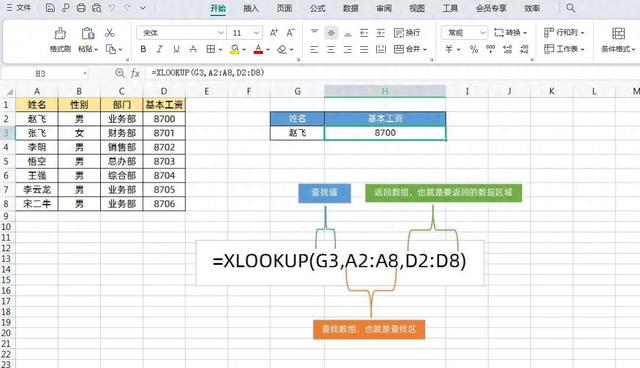The width and height of the screenshot is (640, 368).
Task: Open the font name dropdown
Action: [181, 33]
